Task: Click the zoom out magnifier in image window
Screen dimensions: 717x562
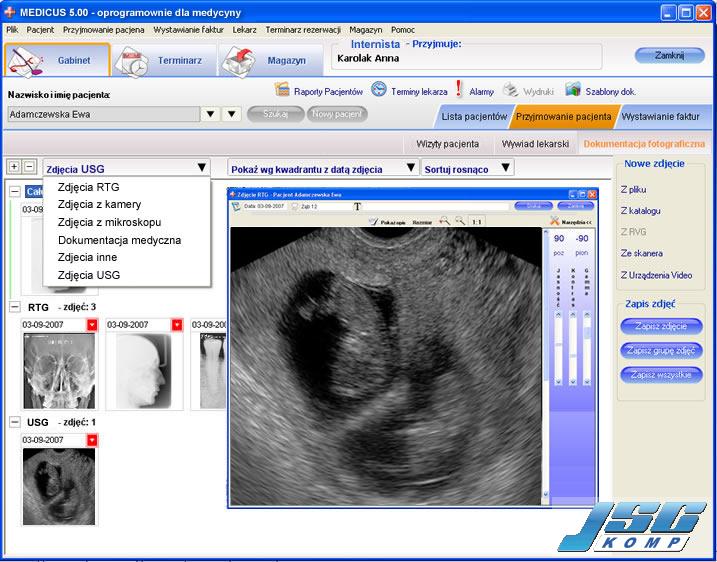Action: 460,221
